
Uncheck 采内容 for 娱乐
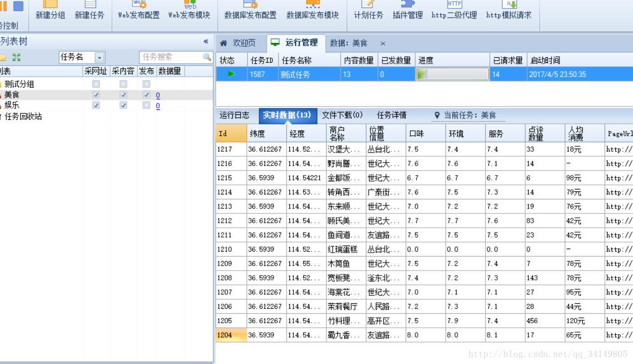[x=123, y=105]
